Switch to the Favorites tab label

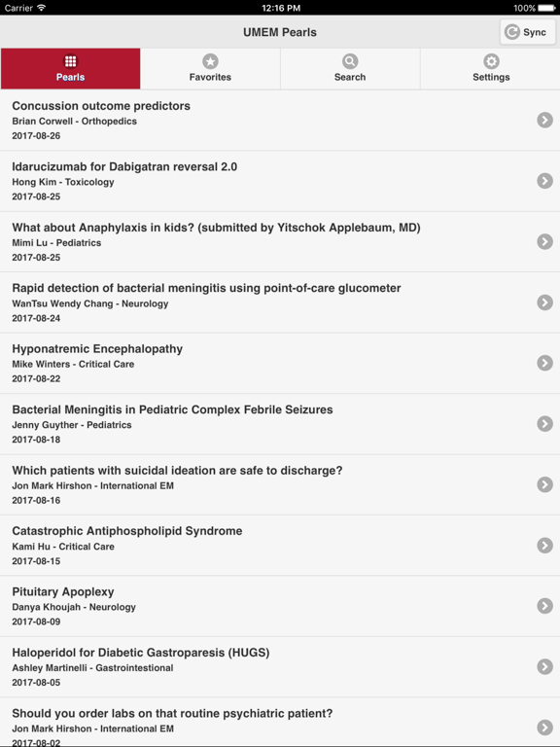point(210,77)
